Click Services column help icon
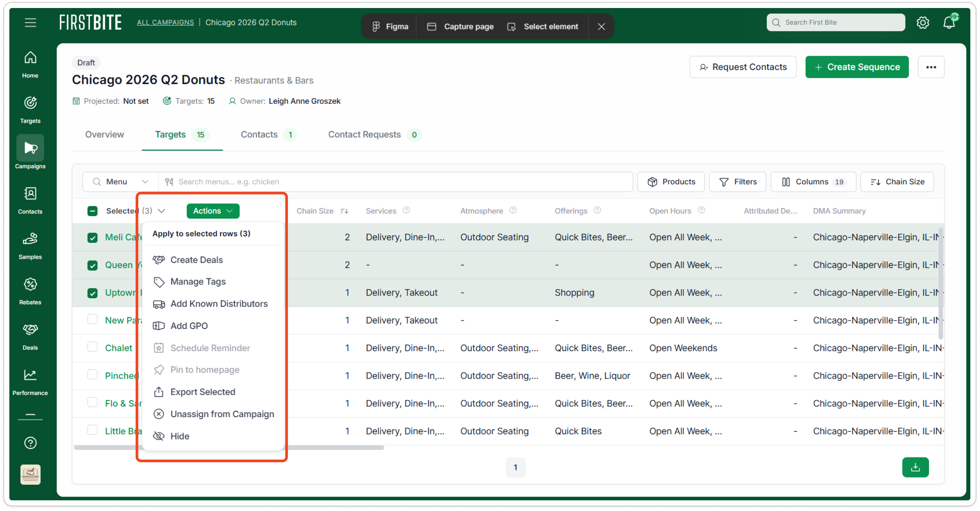 tap(406, 210)
